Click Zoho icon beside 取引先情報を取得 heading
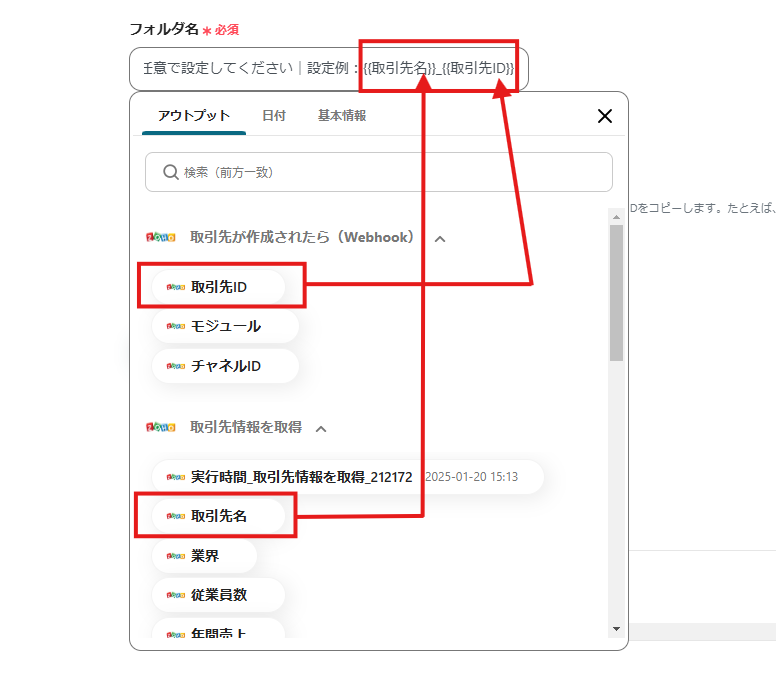 160,427
